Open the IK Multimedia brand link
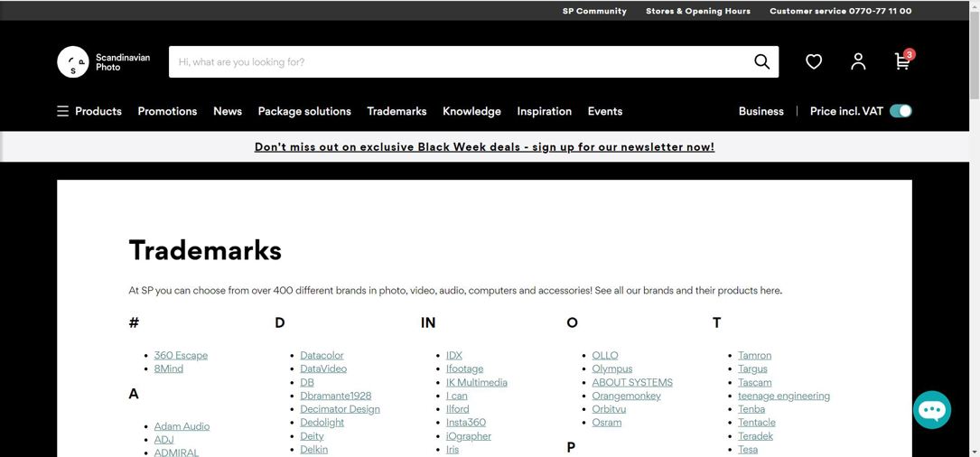Screen dimensions: 980x457 [477, 382]
